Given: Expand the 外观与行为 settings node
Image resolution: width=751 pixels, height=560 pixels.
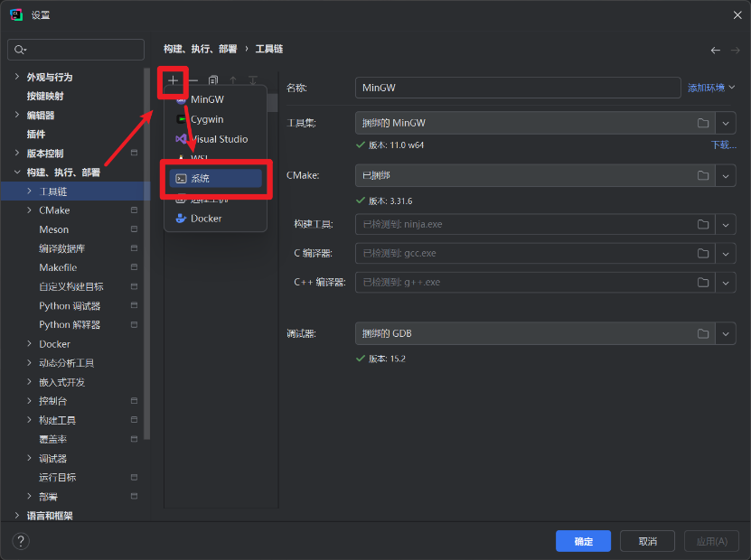Looking at the screenshot, I should pos(17,77).
